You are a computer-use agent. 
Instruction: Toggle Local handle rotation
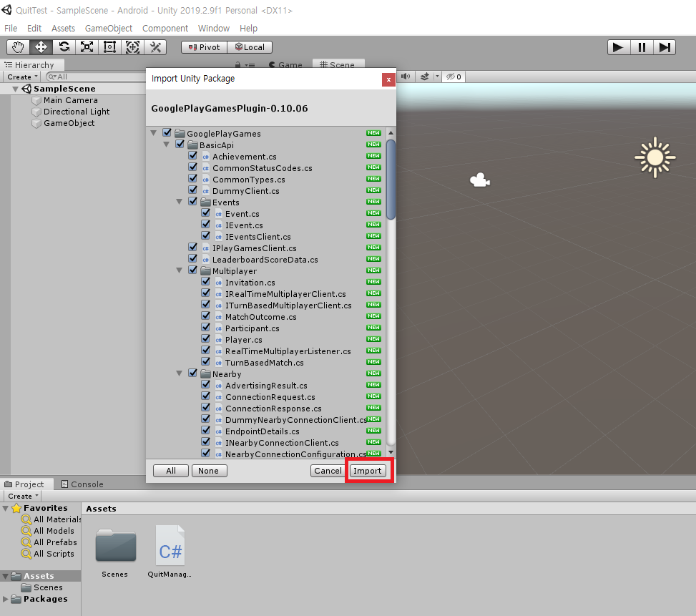point(250,47)
